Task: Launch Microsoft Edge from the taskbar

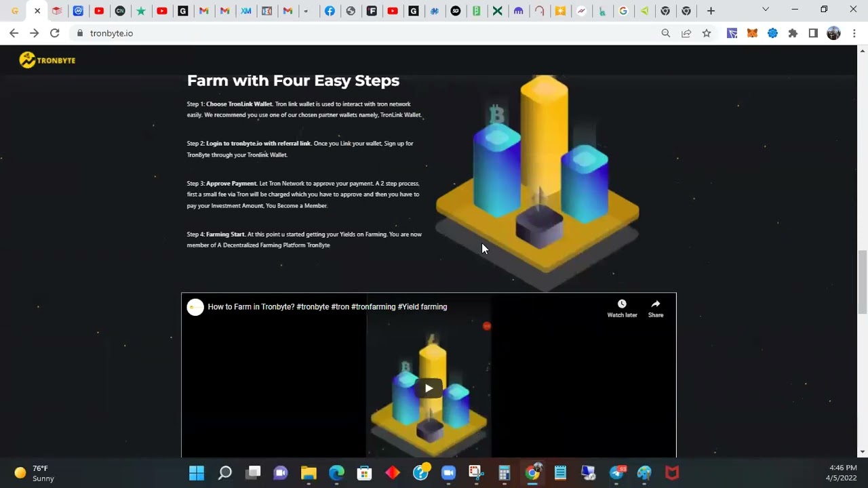Action: (x=336, y=473)
